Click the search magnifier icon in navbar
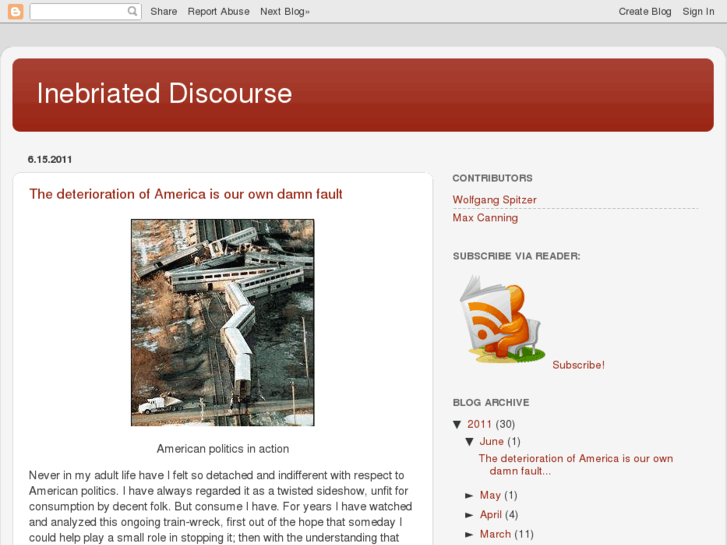Screen dimensions: 727x545 pos(132,11)
